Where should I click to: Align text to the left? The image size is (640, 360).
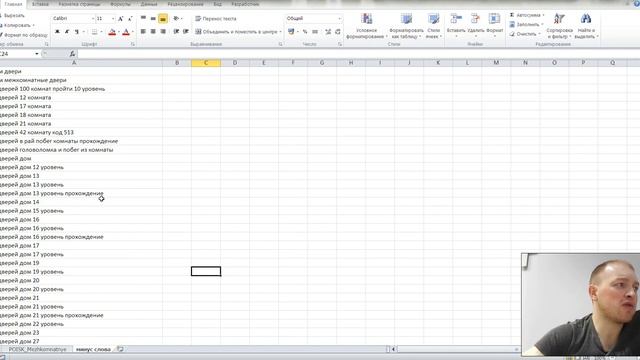pos(143,31)
